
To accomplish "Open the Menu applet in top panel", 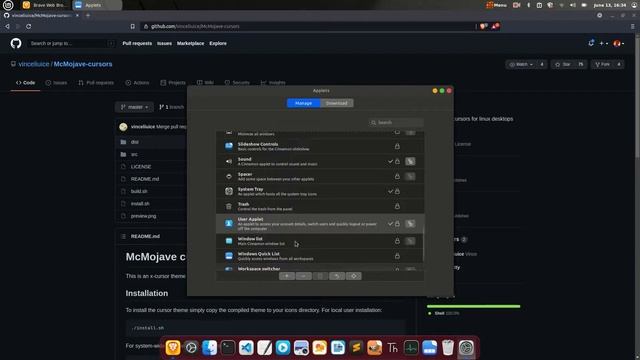I will pyautogui.click(x=496, y=5).
